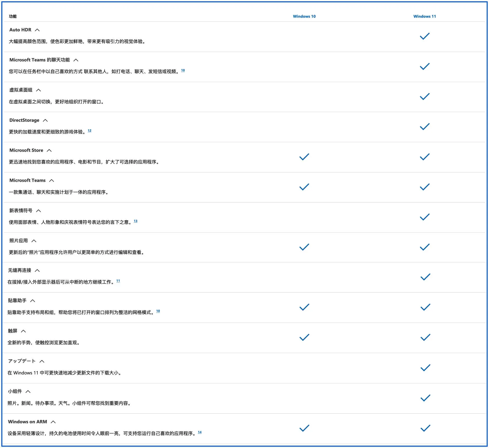Click the Microsoft Teams 的聊天功能 title
The image size is (489, 448).
39,60
